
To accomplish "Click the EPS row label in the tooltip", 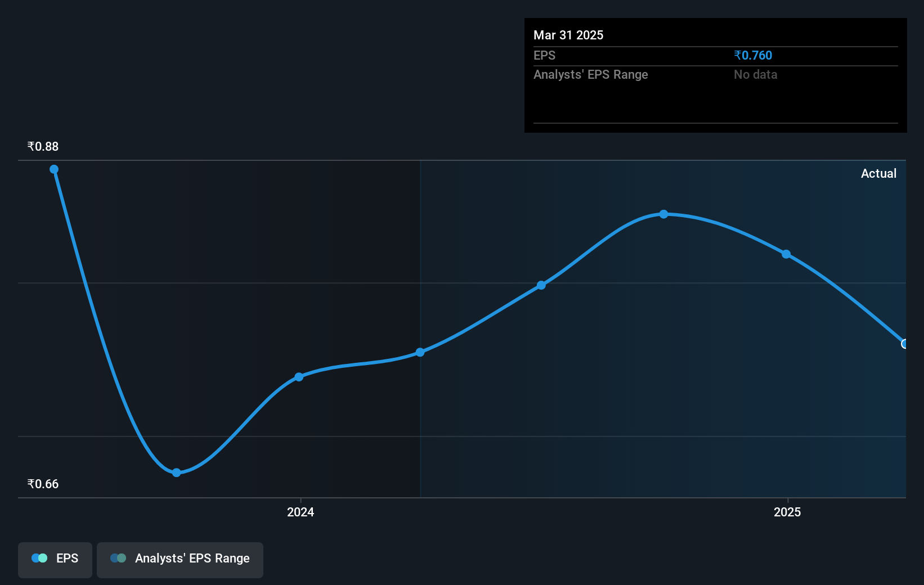I will click(x=544, y=55).
